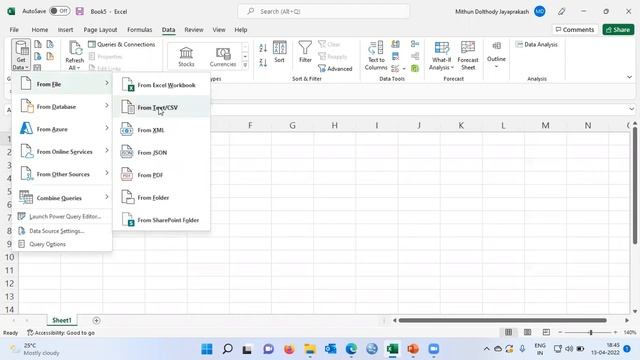This screenshot has width=640, height=360.
Task: Click the zoom slider handle
Action: click(x=591, y=333)
